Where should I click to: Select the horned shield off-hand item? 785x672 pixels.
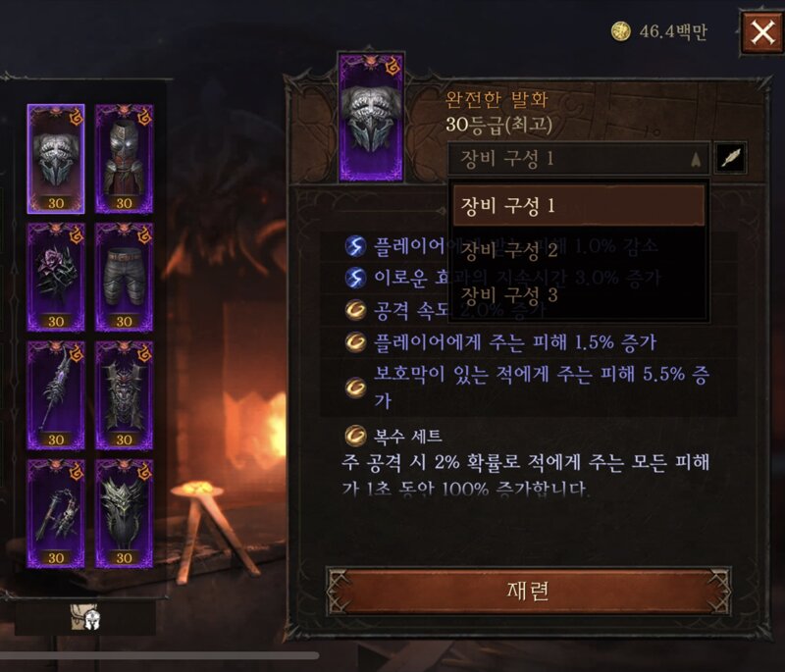(125, 514)
